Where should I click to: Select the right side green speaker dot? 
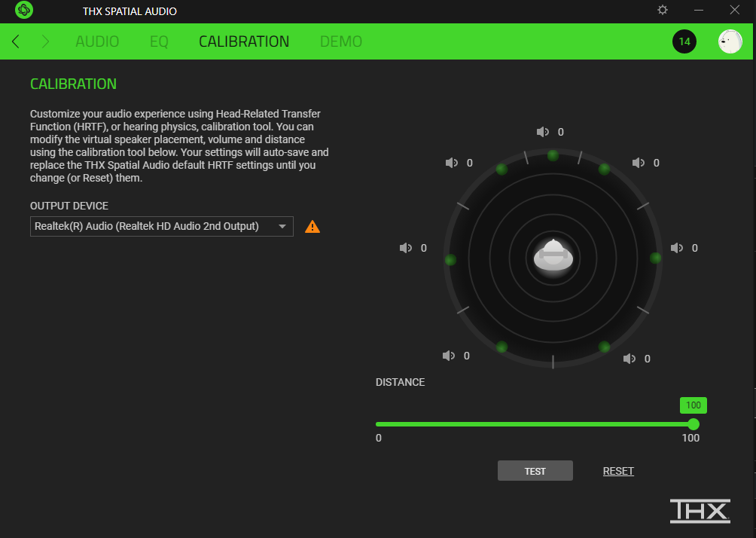655,258
